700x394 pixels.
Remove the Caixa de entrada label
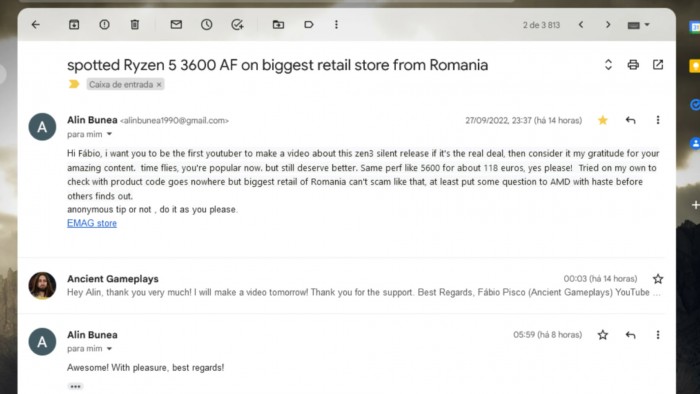(x=159, y=84)
